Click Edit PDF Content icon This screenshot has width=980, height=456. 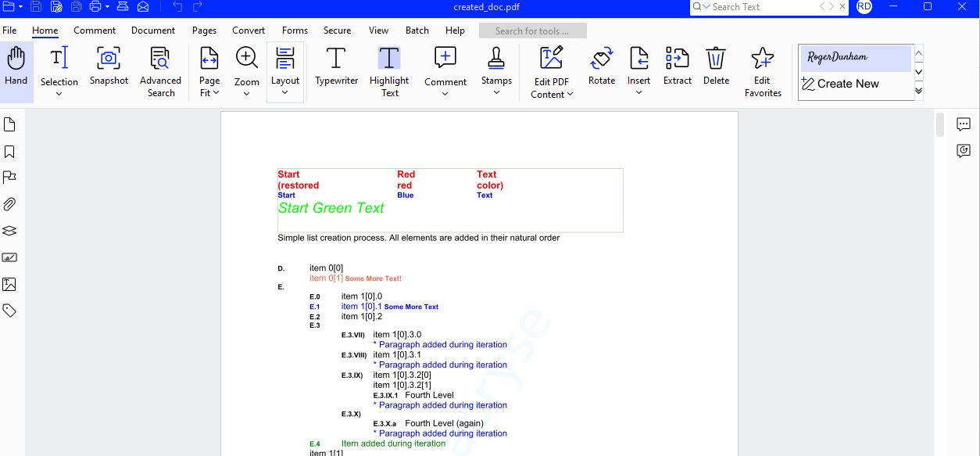(x=552, y=59)
